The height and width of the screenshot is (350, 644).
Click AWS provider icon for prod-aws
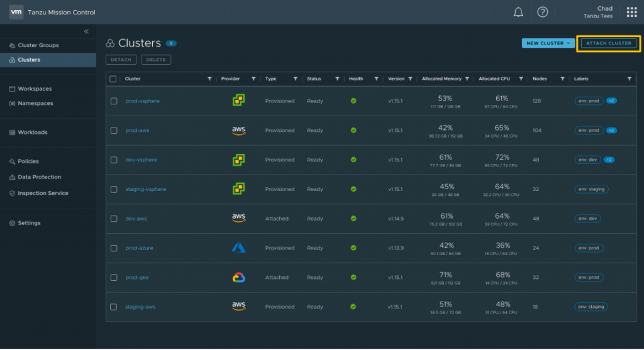(238, 131)
